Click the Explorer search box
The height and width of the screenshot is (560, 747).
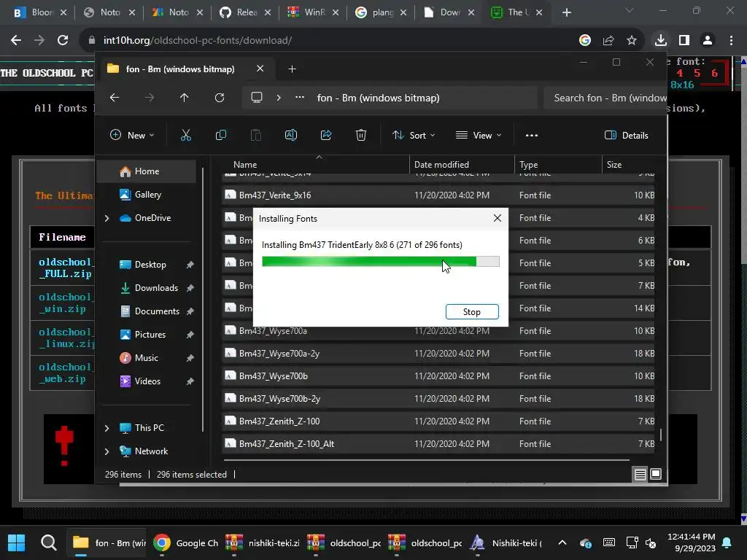(605, 98)
